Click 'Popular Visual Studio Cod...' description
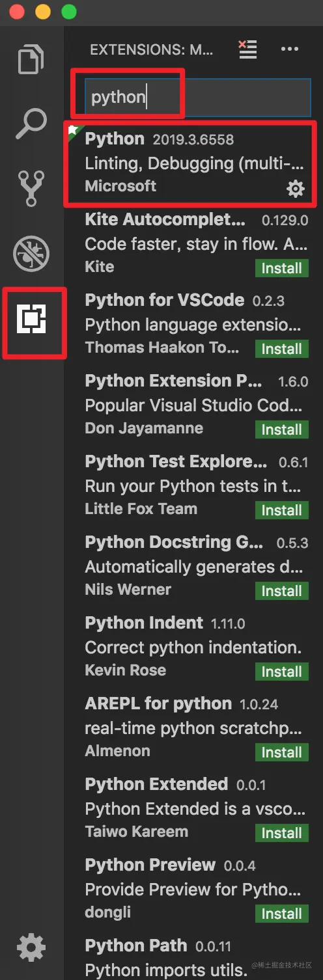 pyautogui.click(x=193, y=405)
